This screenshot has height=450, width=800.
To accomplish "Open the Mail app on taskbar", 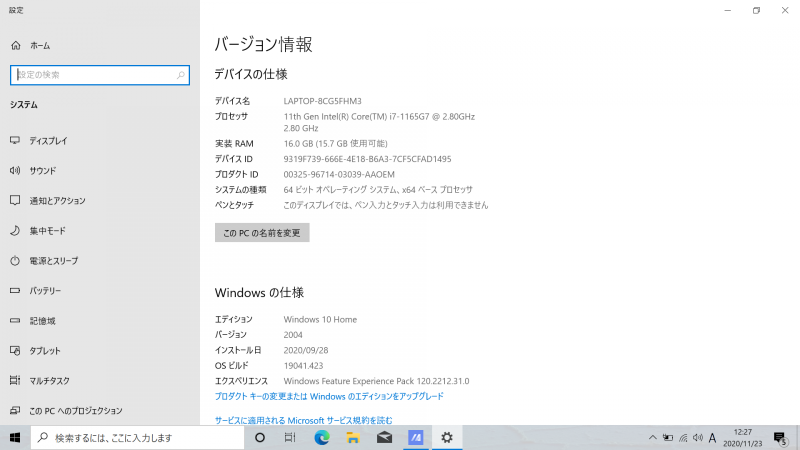I will pyautogui.click(x=384, y=438).
